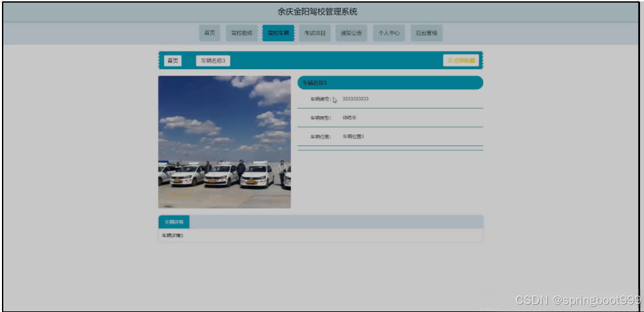Image resolution: width=644 pixels, height=312 pixels.
Task: Click the 车辆位置 label
Action: tap(320, 136)
